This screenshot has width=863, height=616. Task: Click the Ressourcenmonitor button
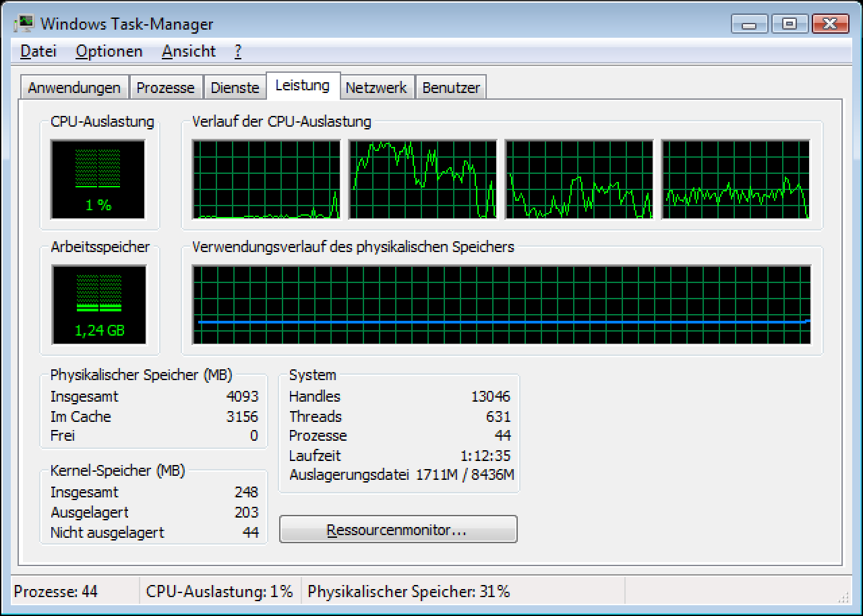[398, 530]
